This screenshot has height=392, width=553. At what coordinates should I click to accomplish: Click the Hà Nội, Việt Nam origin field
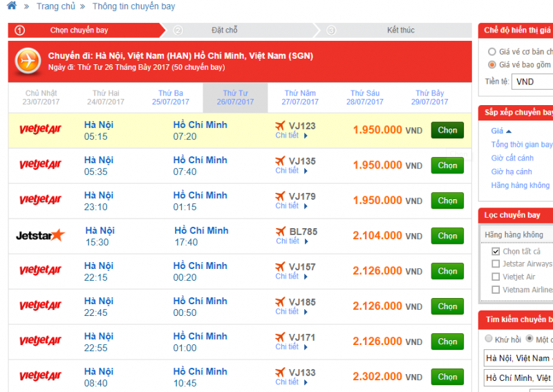518,359
